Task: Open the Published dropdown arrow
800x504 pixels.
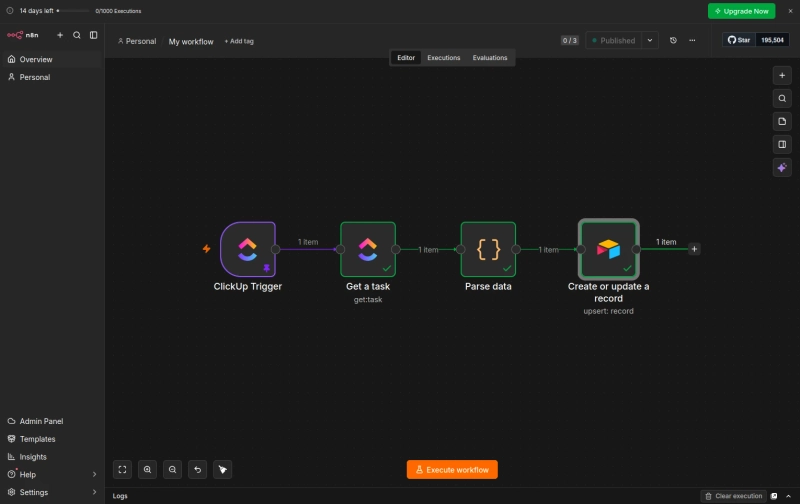Action: [650, 40]
